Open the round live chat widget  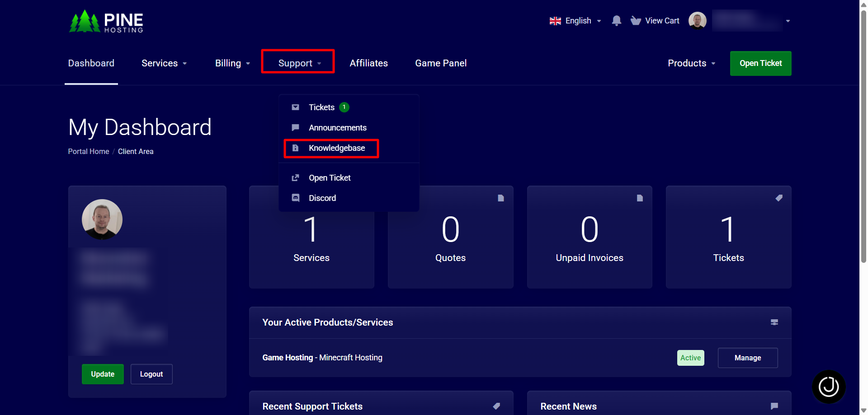[829, 387]
